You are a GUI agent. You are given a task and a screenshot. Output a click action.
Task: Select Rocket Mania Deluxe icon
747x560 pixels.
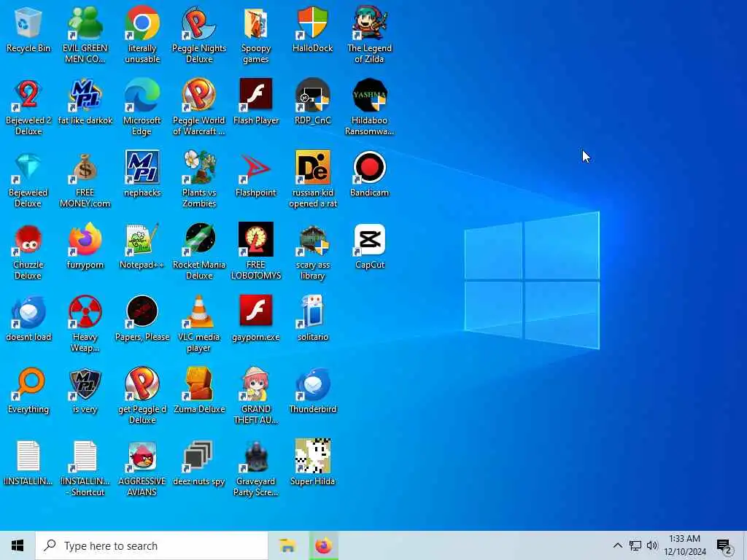198,252
